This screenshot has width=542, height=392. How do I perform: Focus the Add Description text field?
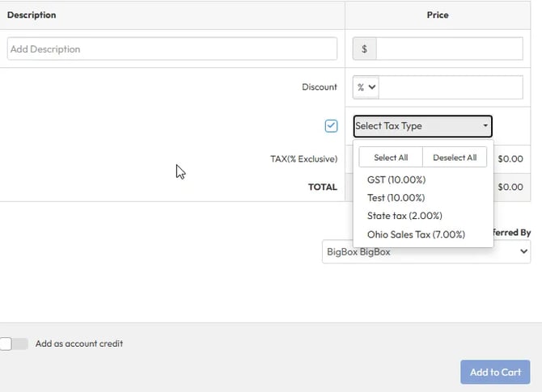[172, 48]
